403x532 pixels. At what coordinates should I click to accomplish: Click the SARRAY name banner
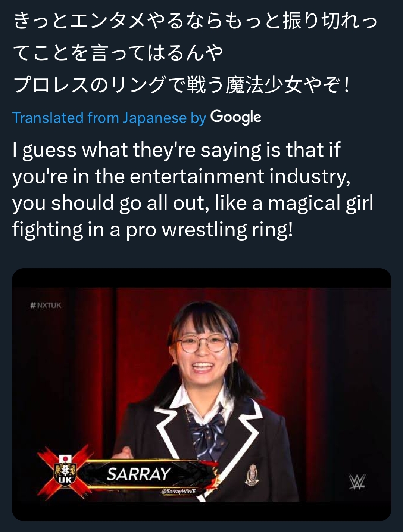[139, 474]
